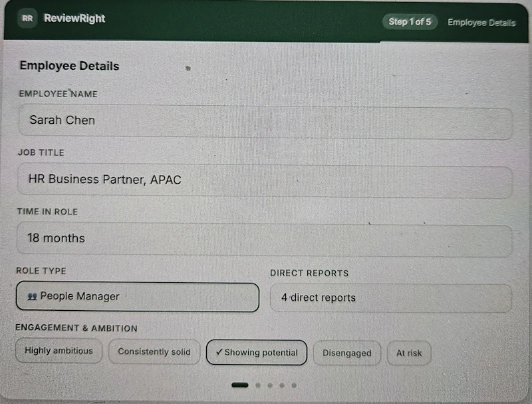Focus the Job Title input field
The width and height of the screenshot is (532, 404).
[x=265, y=180]
